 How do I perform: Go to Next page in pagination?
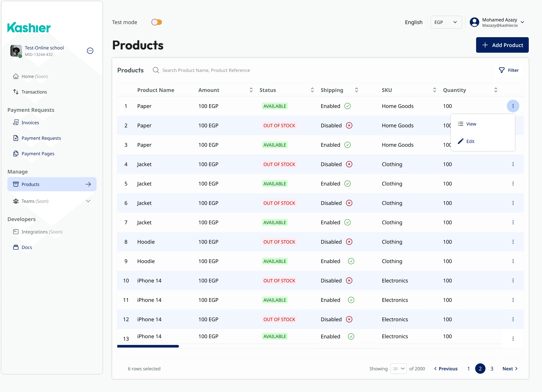coord(510,369)
